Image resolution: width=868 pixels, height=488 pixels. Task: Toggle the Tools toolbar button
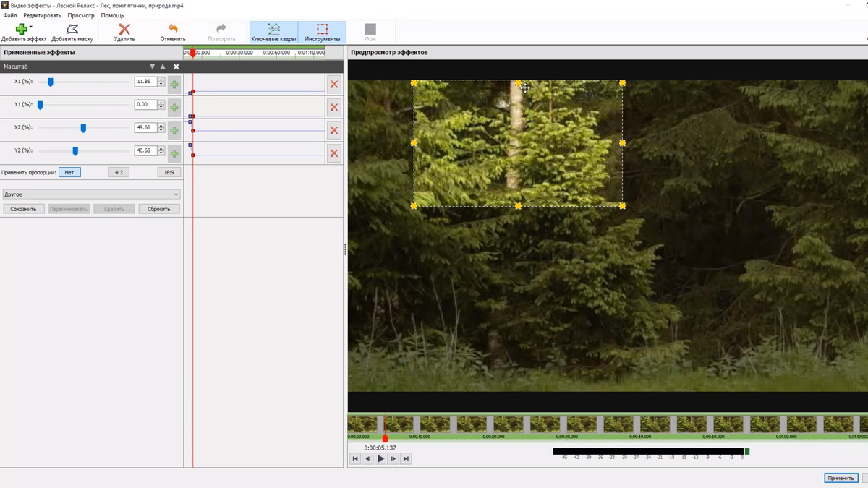click(322, 32)
